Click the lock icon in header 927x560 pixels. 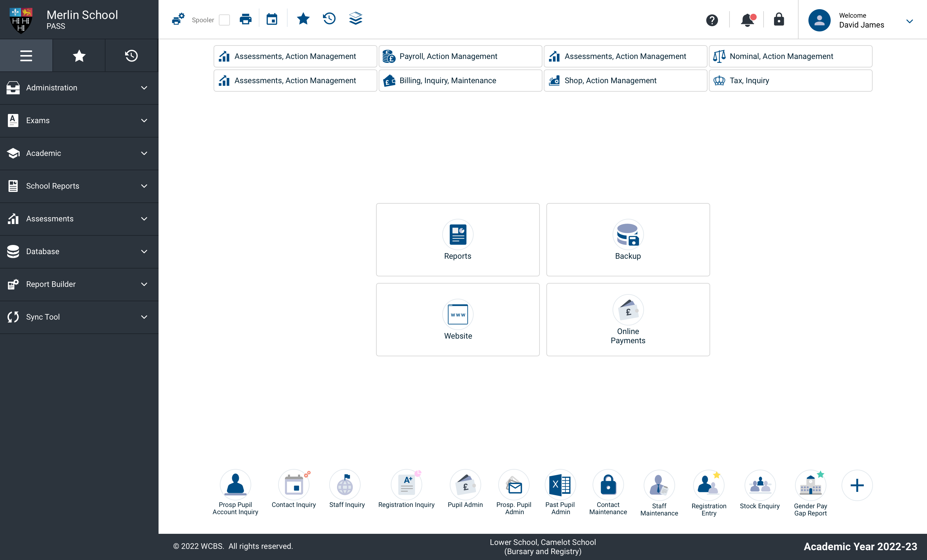pyautogui.click(x=779, y=20)
